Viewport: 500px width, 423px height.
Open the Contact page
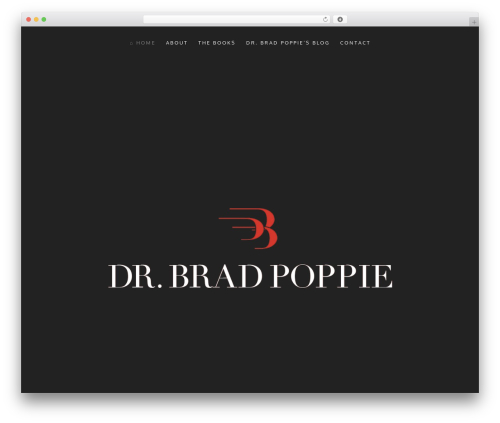click(x=355, y=43)
